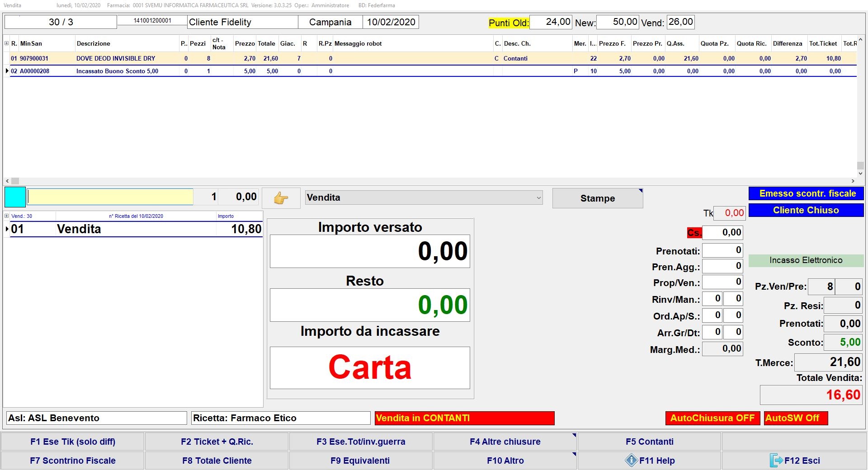Image resolution: width=868 pixels, height=470 pixels.
Task: Expand the Vend. 30 list plus icon
Action: pyautogui.click(x=7, y=216)
